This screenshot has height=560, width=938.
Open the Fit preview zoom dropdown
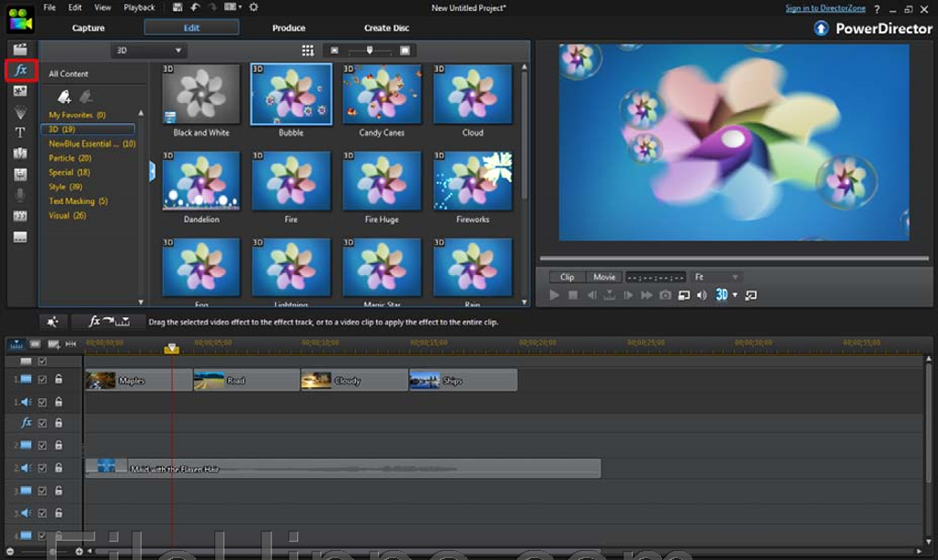(715, 277)
